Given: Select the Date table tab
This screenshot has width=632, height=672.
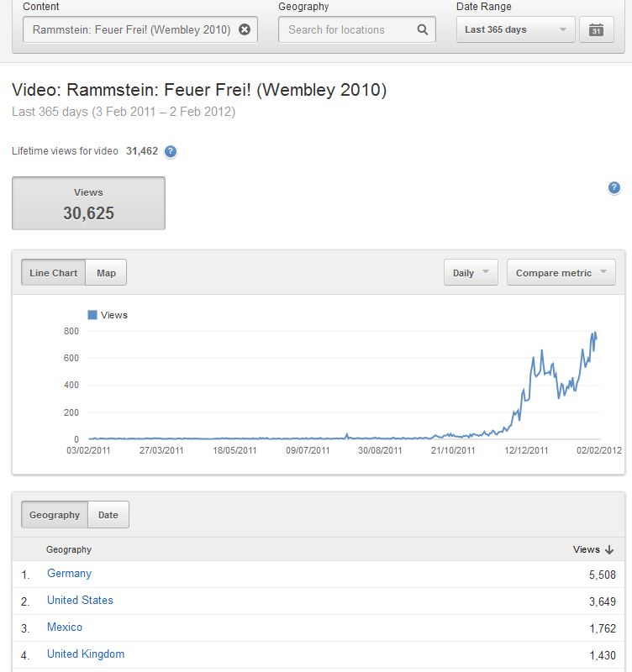Looking at the screenshot, I should coord(108,515).
